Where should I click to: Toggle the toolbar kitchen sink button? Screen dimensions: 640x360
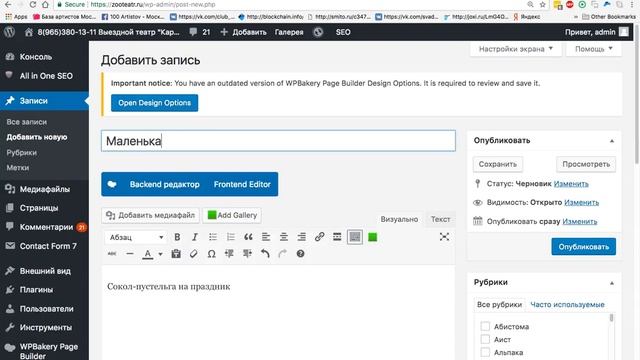(355, 237)
